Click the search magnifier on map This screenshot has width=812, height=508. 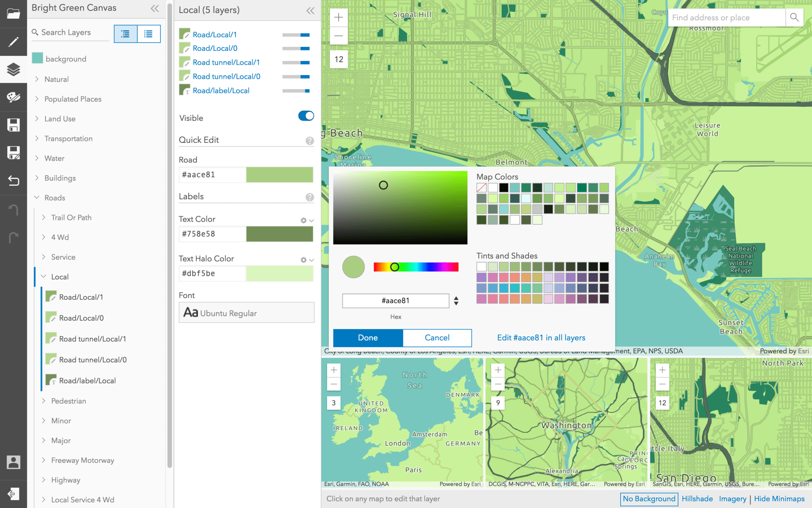tap(794, 17)
